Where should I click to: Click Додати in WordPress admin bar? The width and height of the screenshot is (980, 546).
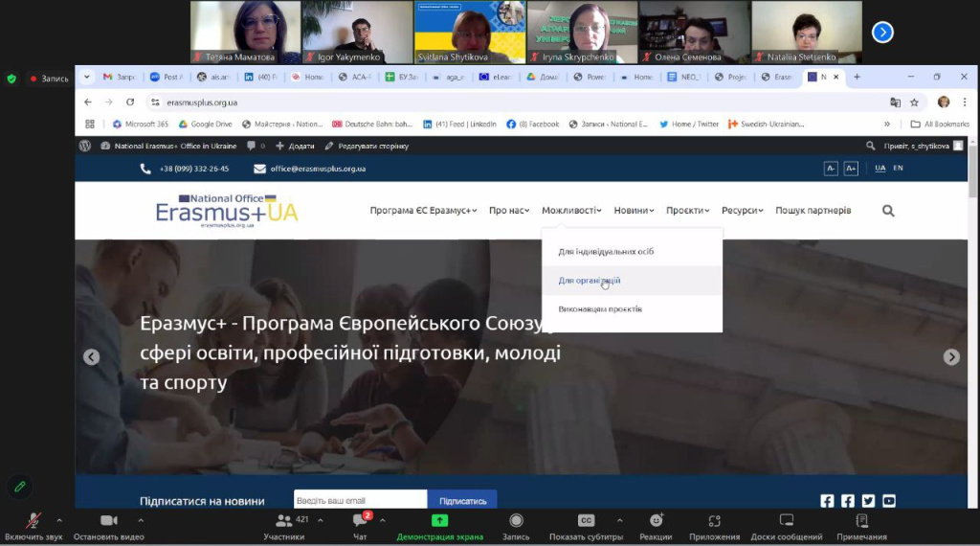point(295,146)
